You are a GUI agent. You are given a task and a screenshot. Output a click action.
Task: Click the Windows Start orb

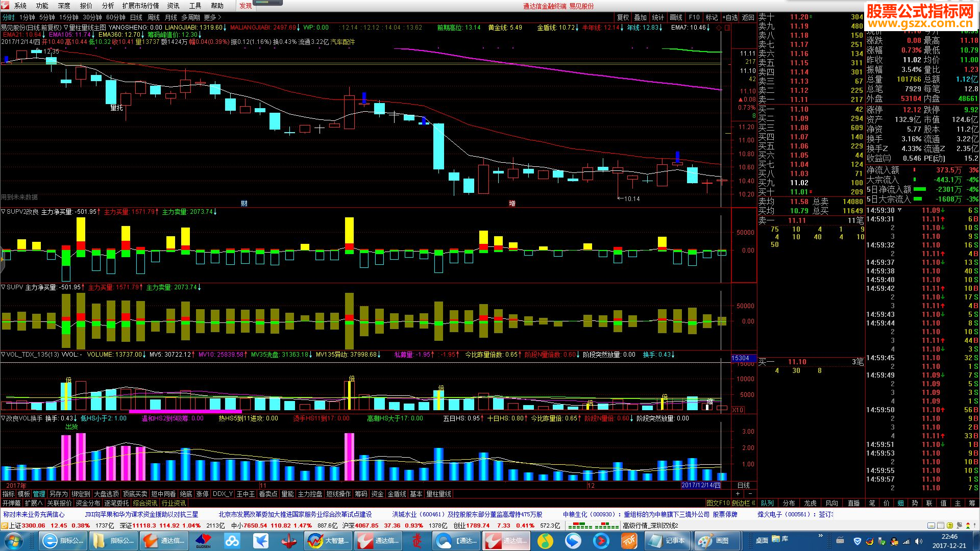14,541
